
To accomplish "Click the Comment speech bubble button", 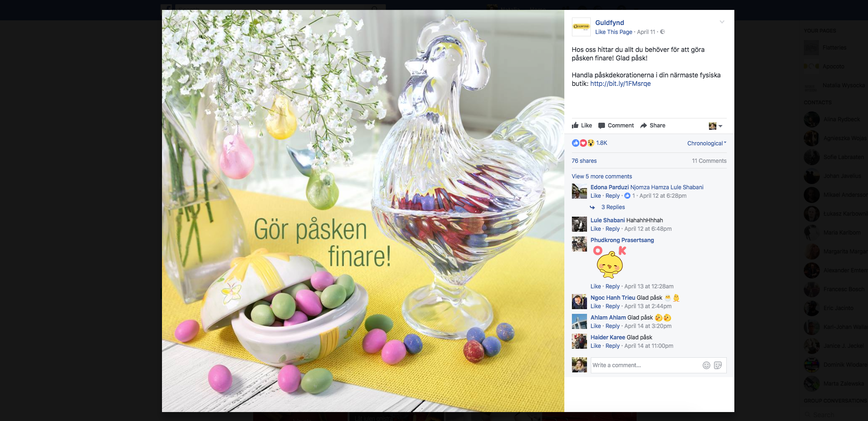I will pos(616,126).
